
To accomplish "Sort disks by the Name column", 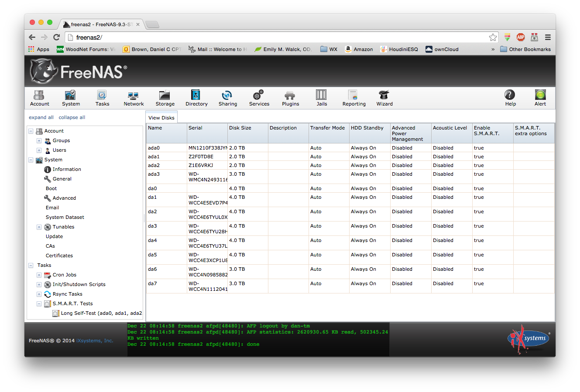I will click(166, 133).
